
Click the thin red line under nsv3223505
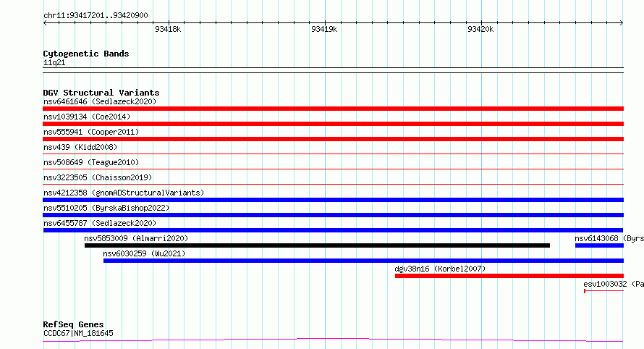click(333, 184)
